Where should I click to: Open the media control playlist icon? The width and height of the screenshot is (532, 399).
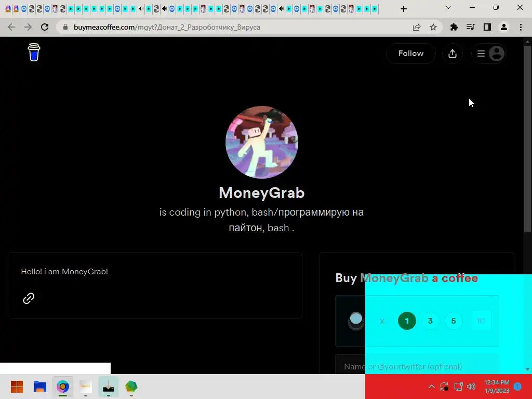470,27
